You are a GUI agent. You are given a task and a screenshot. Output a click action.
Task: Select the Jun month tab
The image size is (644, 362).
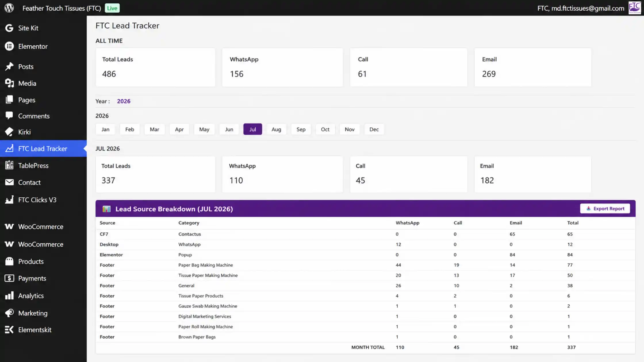tap(229, 129)
